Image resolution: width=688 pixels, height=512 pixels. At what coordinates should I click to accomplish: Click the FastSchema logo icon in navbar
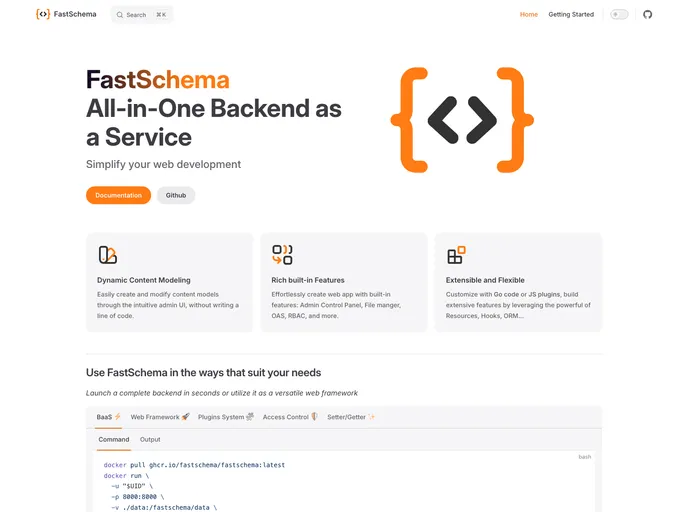pos(43,14)
